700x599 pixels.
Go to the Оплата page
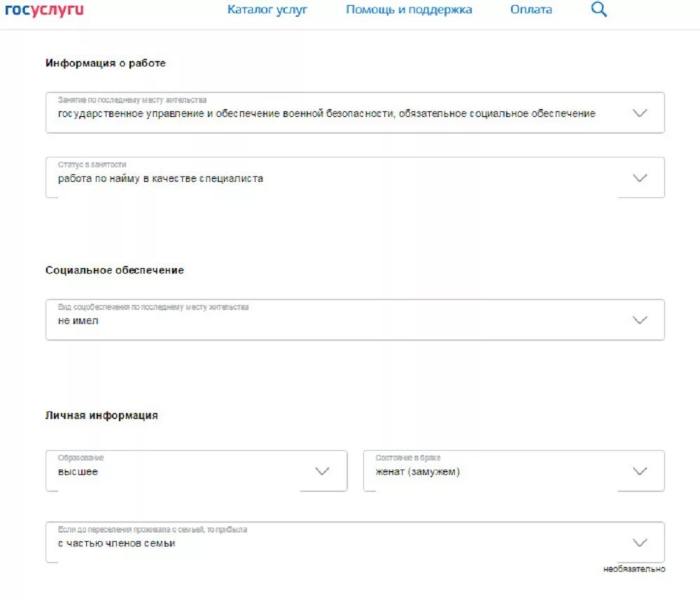pyautogui.click(x=531, y=9)
